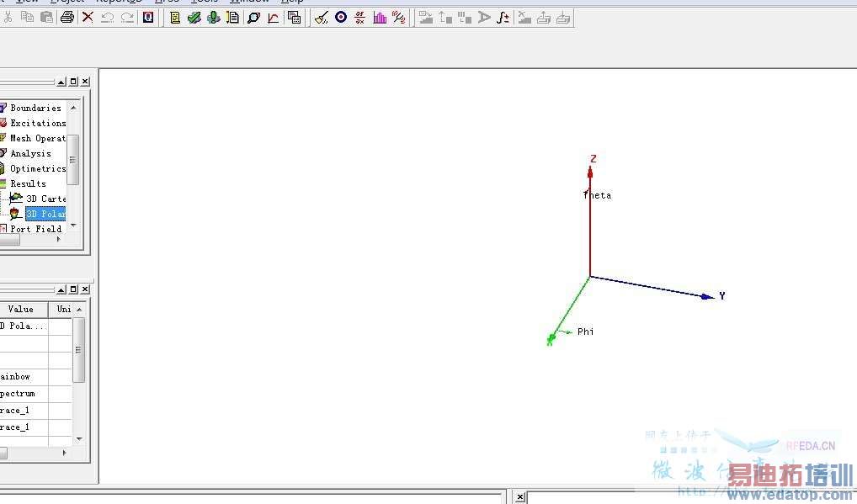Click the 'Rainbow' value cell
857x504 pixels.
(x=24, y=377)
